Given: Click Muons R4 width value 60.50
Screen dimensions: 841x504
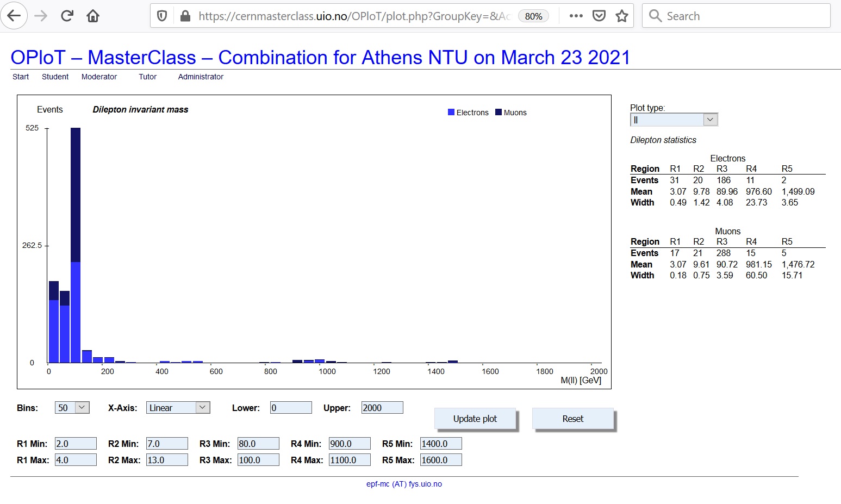Looking at the screenshot, I should 756,275.
